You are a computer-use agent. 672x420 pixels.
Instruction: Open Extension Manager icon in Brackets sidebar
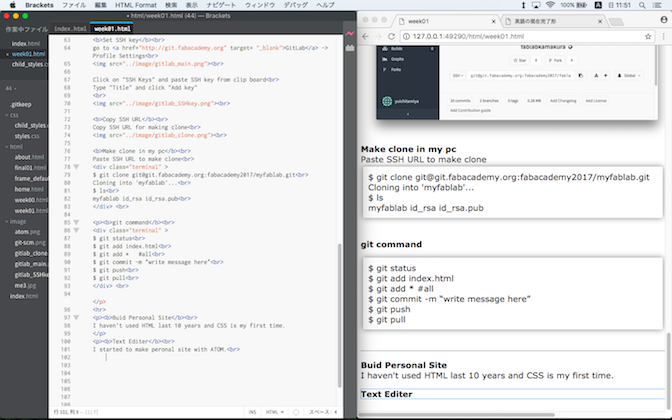pos(350,48)
